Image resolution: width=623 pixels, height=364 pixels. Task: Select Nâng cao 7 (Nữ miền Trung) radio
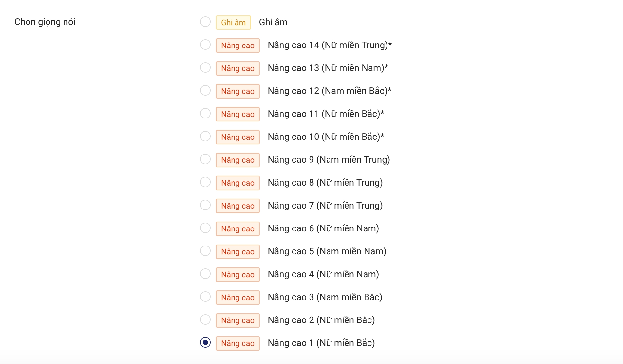click(205, 205)
